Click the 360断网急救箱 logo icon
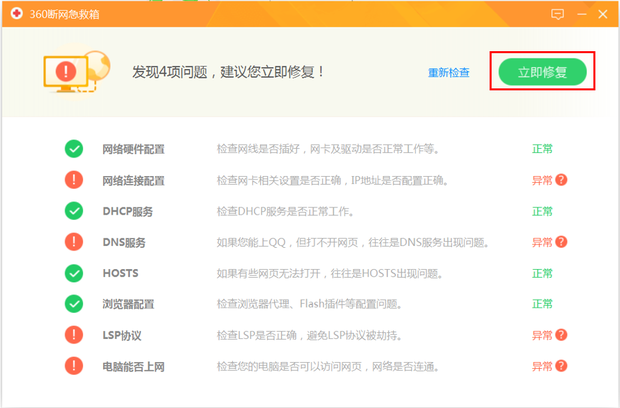 [15, 14]
